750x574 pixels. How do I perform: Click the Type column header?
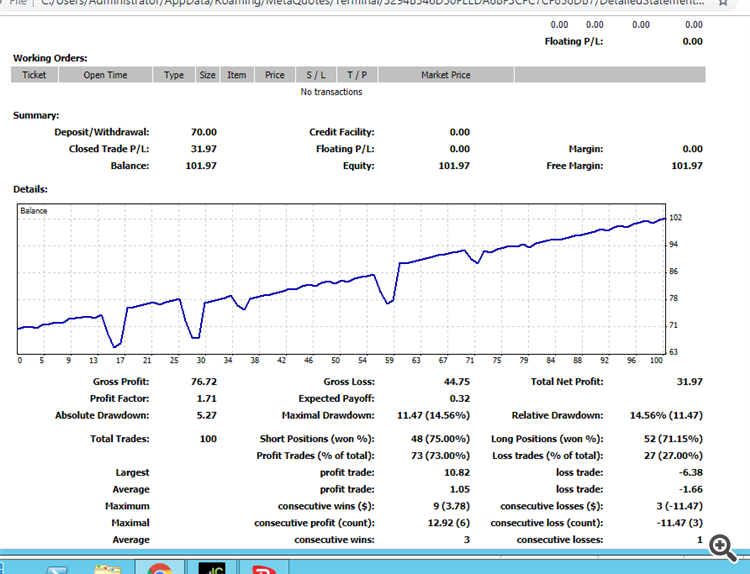click(174, 75)
